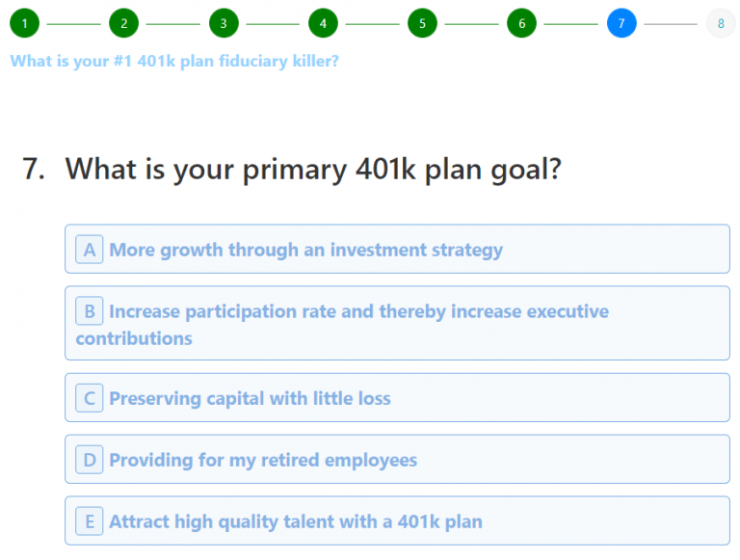The height and width of the screenshot is (560, 740).
Task: Click the letter D key badge
Action: 90,460
